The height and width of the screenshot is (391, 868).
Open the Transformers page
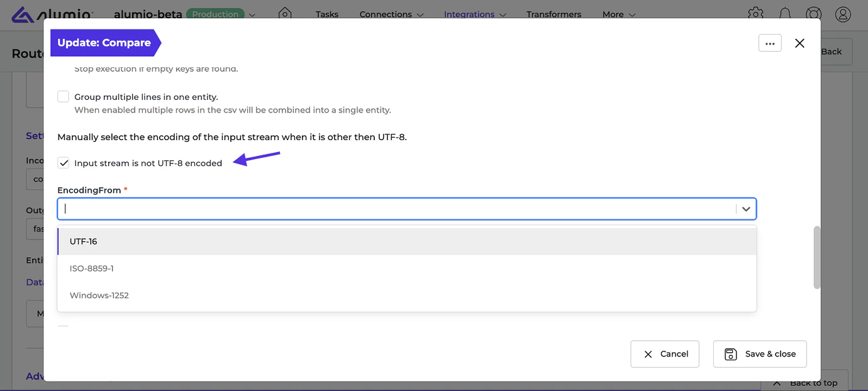pyautogui.click(x=554, y=14)
